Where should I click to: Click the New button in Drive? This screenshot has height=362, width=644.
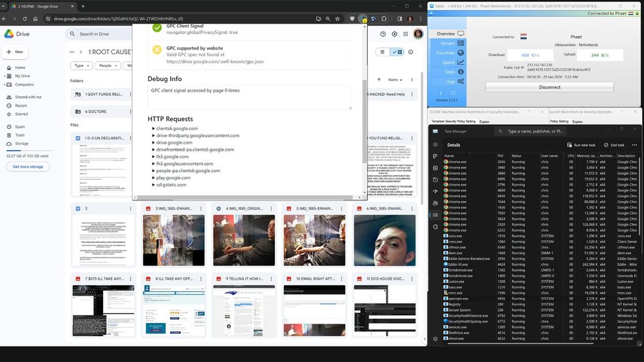[15, 52]
